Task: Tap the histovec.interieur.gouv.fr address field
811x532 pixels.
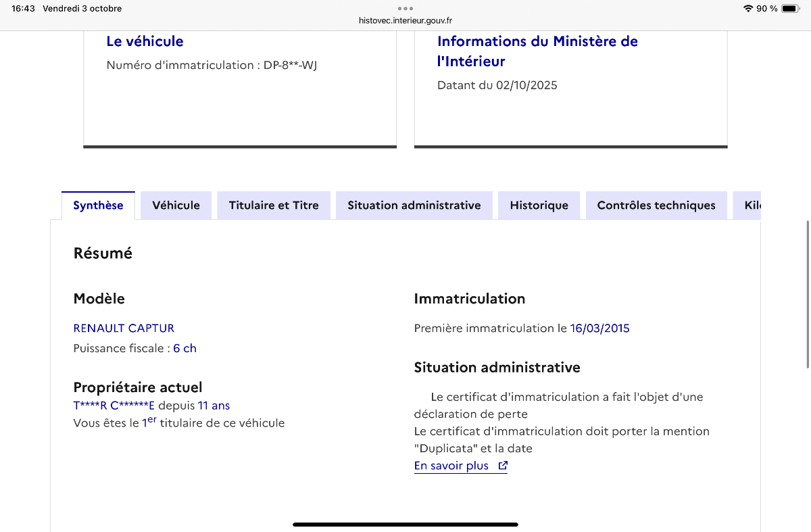Action: tap(405, 20)
